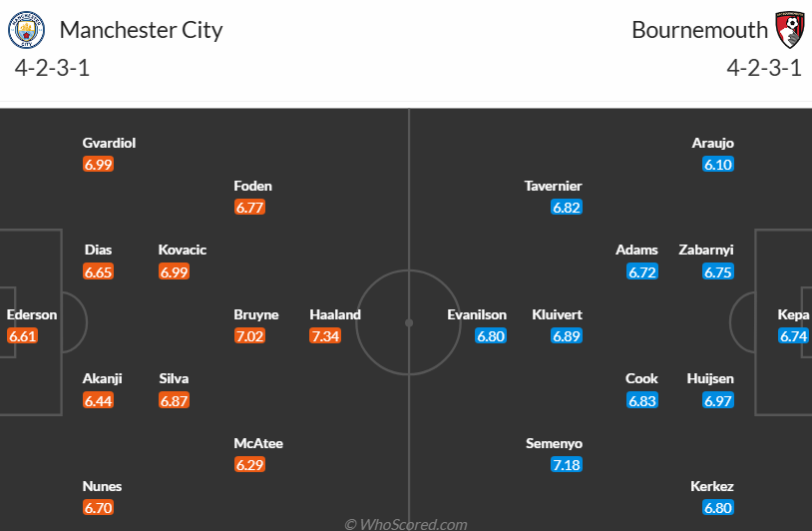The height and width of the screenshot is (531, 812).
Task: Click player name Tavernier
Action: click(553, 186)
